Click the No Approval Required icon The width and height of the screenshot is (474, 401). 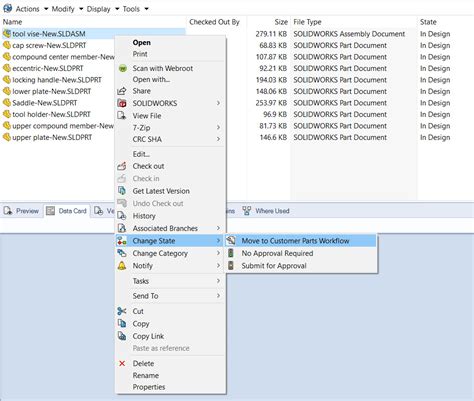[x=231, y=253]
